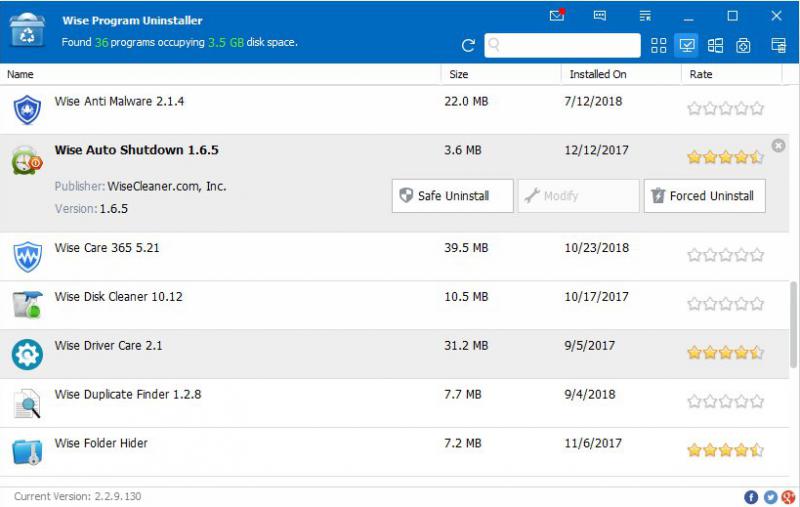Open the Twitter link in status bar
Image resolution: width=800 pixels, height=507 pixels.
[769, 497]
